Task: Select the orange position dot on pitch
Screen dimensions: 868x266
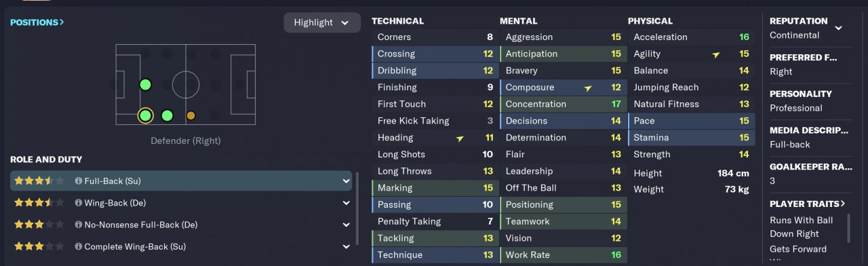Action: 191,116
